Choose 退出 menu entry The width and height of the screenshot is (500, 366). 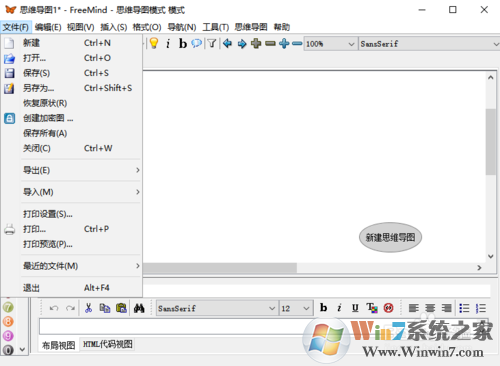click(72, 288)
